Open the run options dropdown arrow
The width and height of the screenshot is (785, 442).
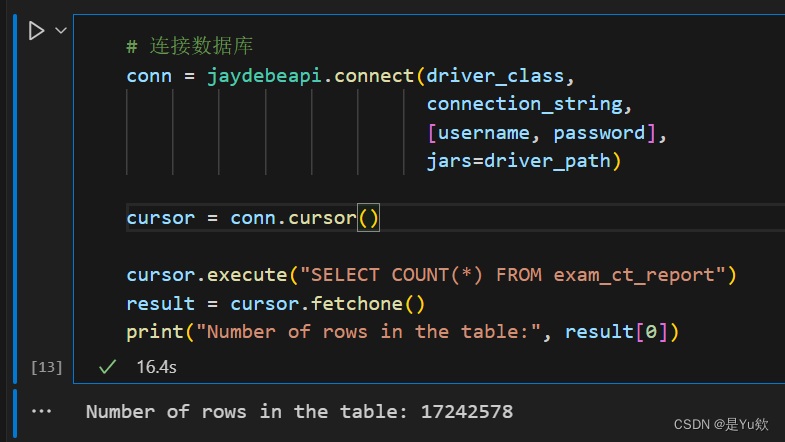(x=60, y=31)
